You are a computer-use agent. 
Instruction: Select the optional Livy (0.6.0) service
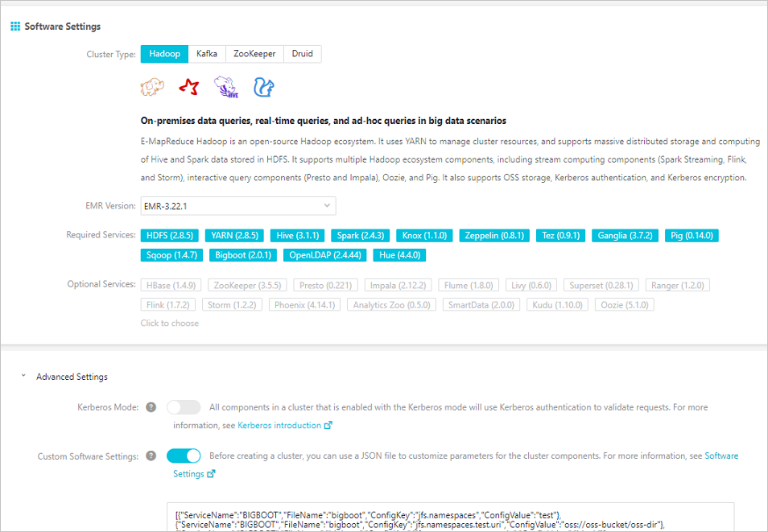(531, 285)
